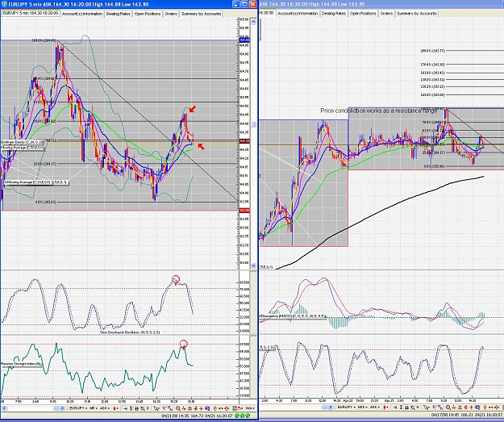
Task: Open candlestick chart type dropdown in left toolbar
Action: (115, 408)
